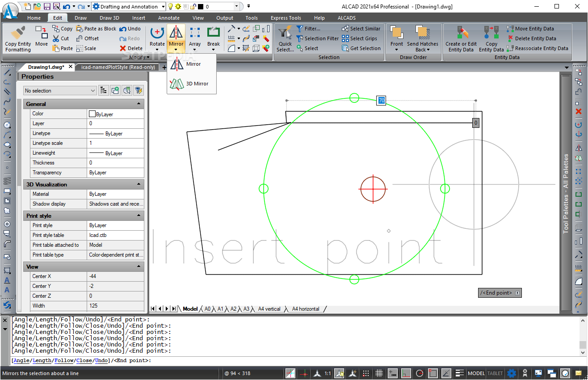Toggle the layer freeze sun icon
588x380 pixels.
[x=178, y=7]
